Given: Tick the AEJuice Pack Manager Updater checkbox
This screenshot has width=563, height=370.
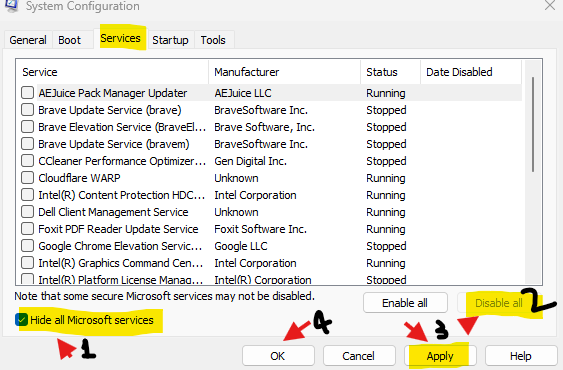Looking at the screenshot, I should (x=27, y=93).
